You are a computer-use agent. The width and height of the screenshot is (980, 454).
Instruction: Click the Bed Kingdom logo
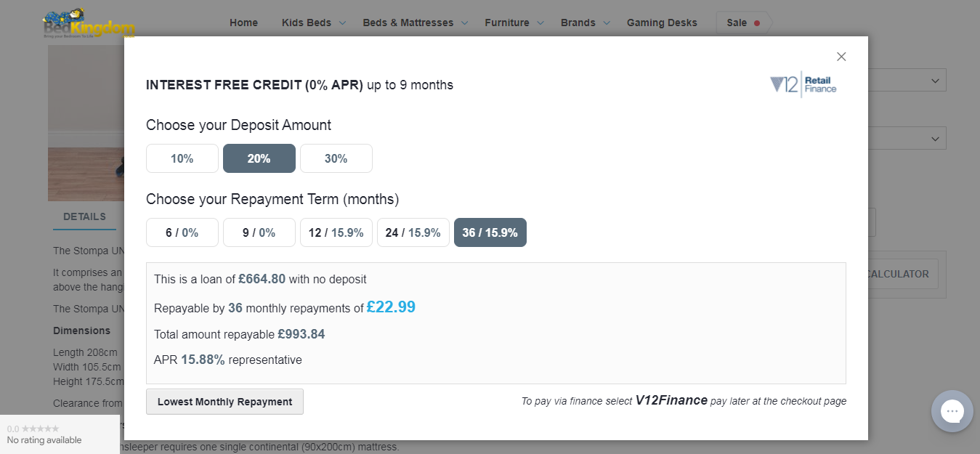89,23
